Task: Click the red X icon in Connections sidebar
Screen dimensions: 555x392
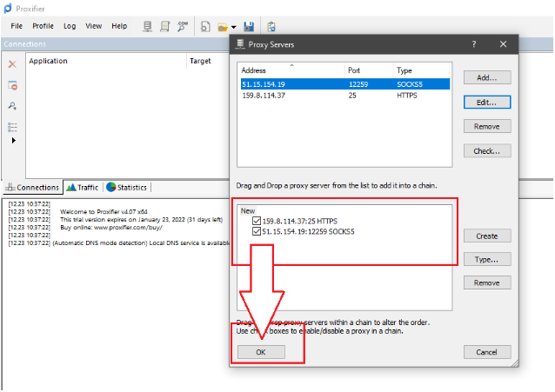Action: point(12,64)
